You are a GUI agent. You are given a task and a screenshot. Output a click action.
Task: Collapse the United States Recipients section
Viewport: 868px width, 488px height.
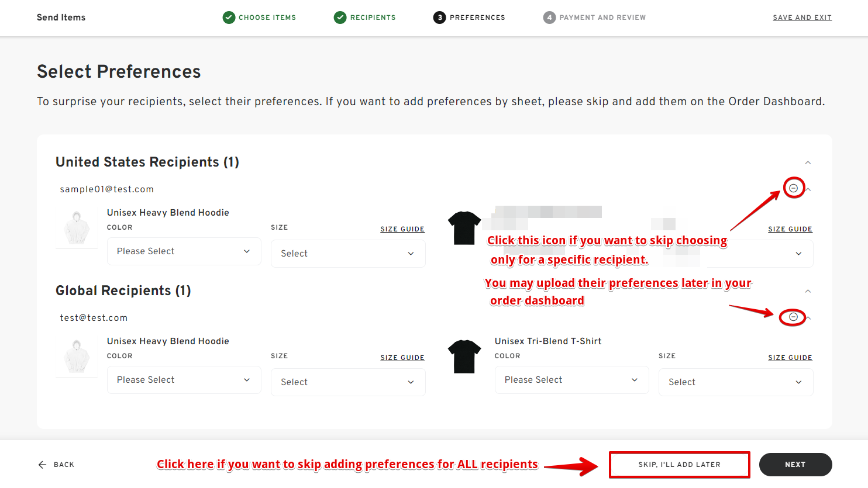click(x=808, y=162)
